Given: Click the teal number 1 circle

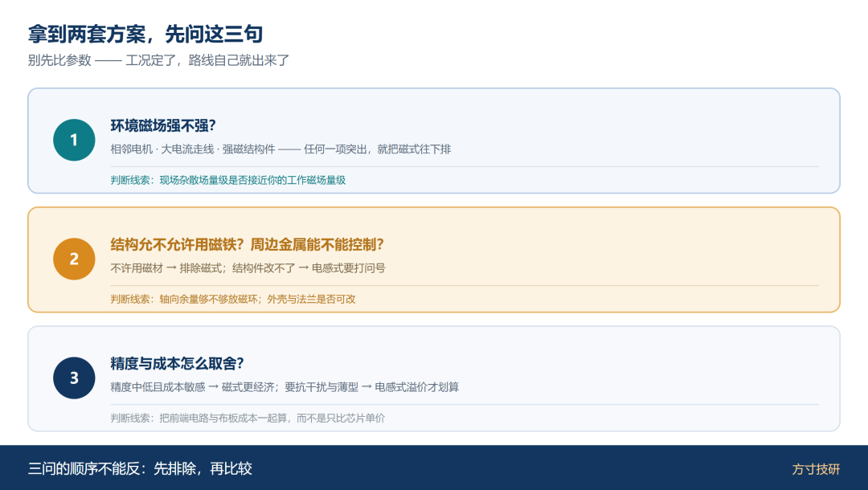Looking at the screenshot, I should point(74,140).
